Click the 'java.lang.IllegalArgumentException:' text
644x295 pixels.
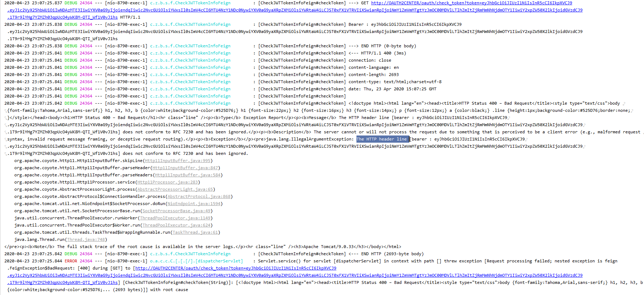click(x=310, y=139)
